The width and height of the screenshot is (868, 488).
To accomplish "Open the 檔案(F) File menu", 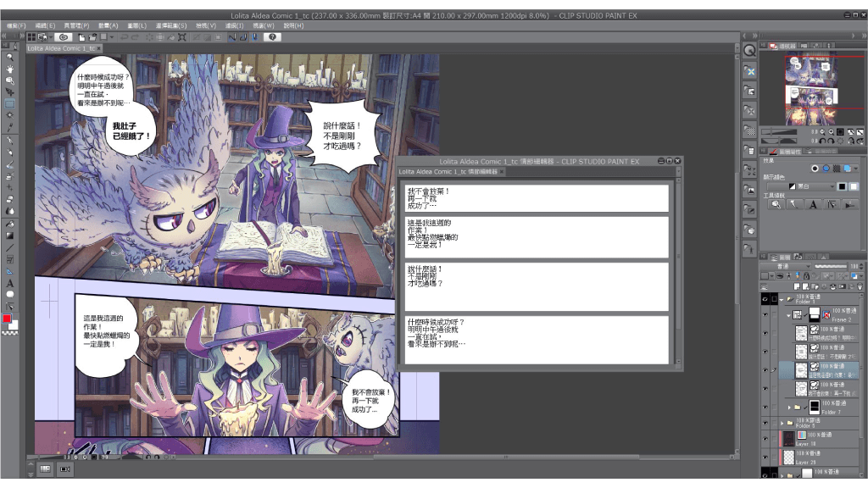I will [18, 25].
